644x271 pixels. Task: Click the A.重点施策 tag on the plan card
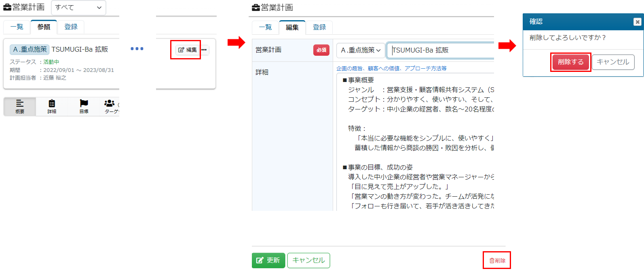pos(30,49)
